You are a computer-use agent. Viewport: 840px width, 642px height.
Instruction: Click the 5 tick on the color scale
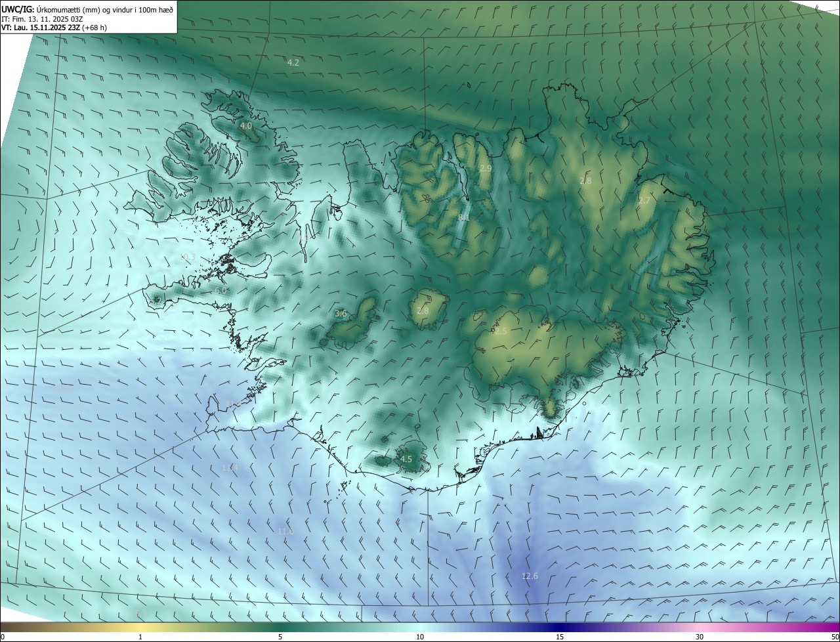280,637
